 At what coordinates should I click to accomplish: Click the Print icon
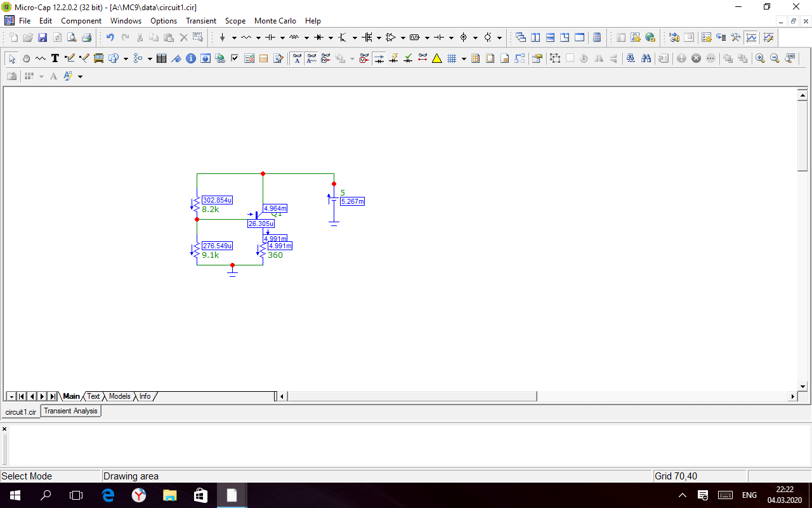click(86, 37)
